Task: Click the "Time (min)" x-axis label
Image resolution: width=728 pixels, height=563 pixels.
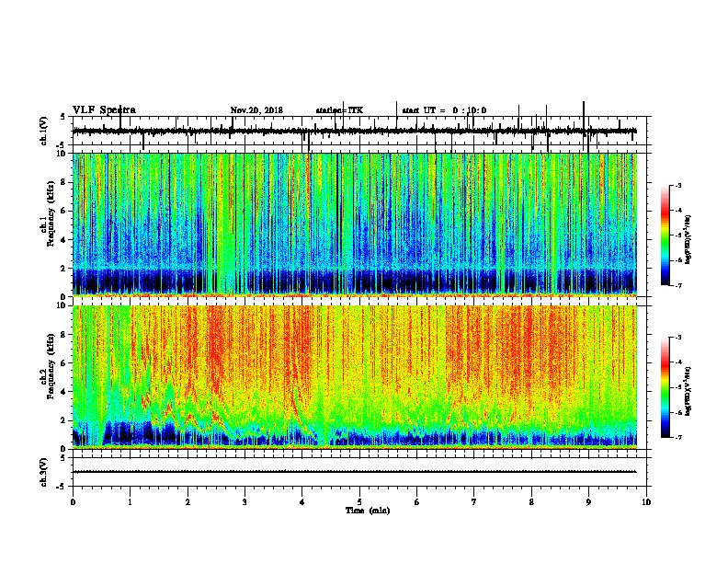Action: [368, 511]
